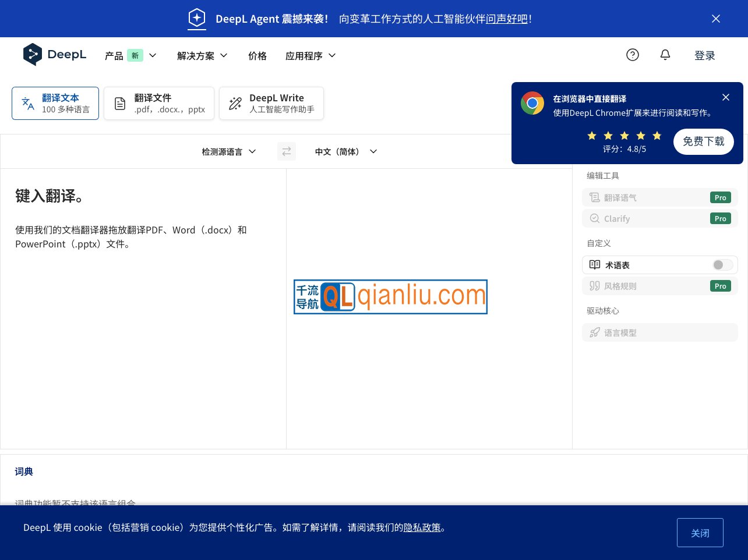This screenshot has height=560, width=748.
Task: Open the 检测源语言 source language dropdown
Action: click(x=228, y=151)
